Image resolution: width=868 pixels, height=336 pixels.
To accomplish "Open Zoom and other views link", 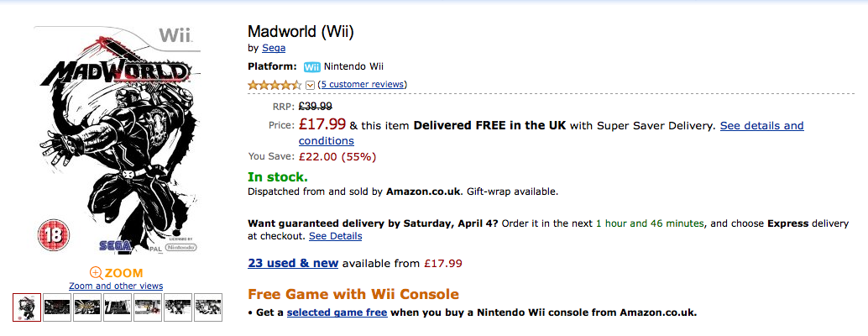I will (116, 286).
